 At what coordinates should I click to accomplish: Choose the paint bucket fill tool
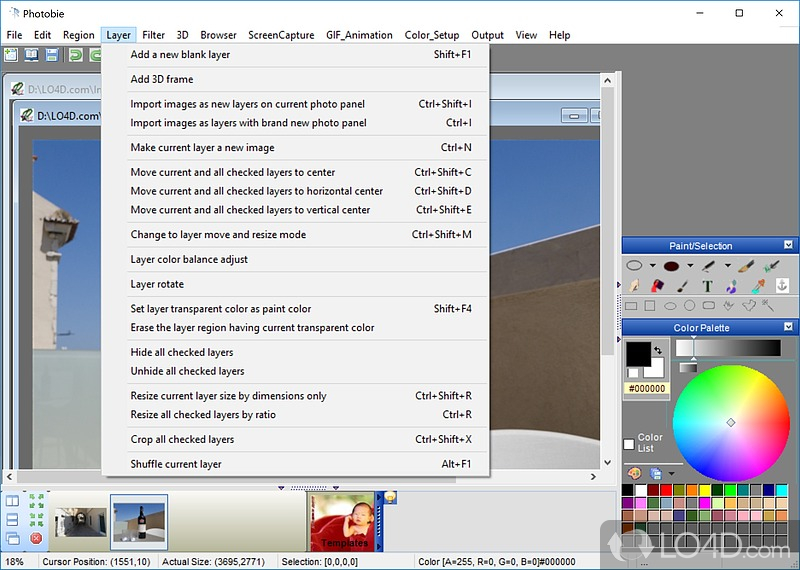(658, 286)
